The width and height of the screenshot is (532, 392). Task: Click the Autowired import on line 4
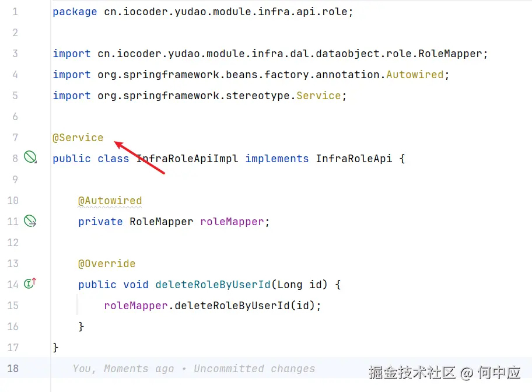[x=415, y=75]
